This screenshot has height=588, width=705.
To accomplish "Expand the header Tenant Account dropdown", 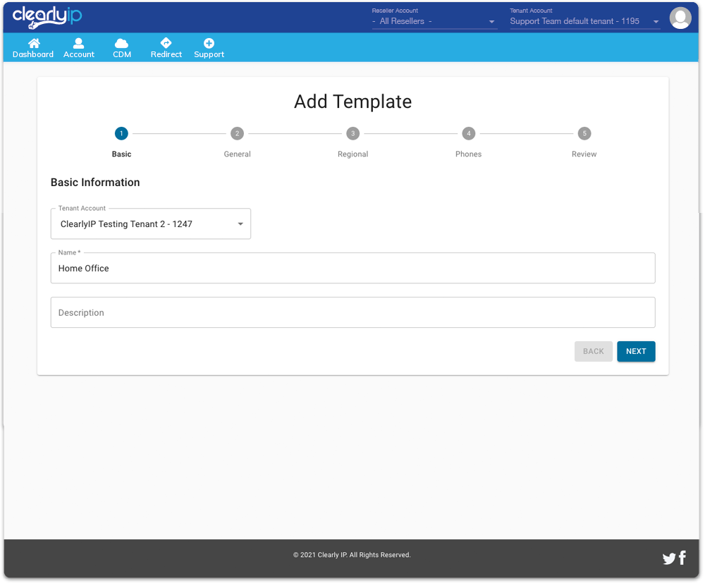I will click(584, 21).
